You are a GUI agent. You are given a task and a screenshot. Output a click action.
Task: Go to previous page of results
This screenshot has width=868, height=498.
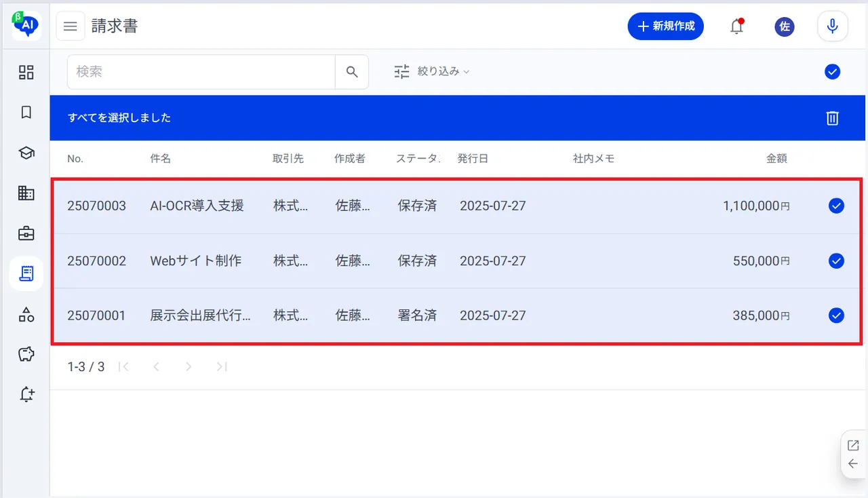(156, 367)
